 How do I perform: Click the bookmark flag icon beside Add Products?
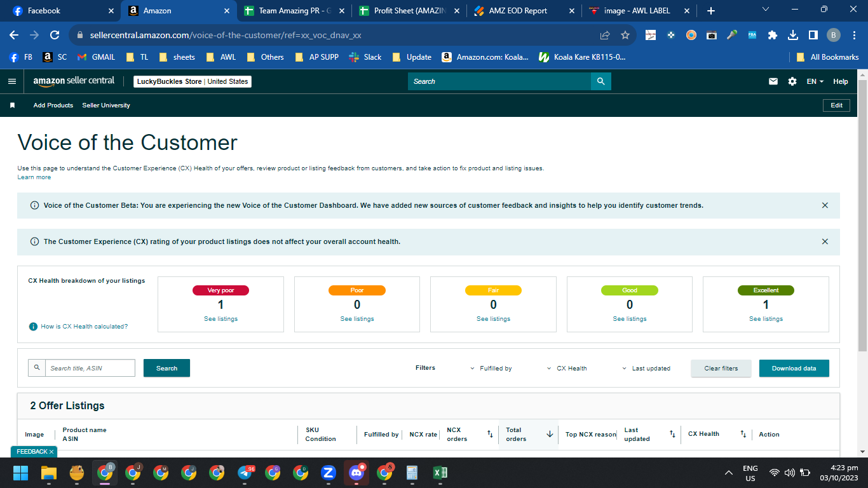coord(12,105)
